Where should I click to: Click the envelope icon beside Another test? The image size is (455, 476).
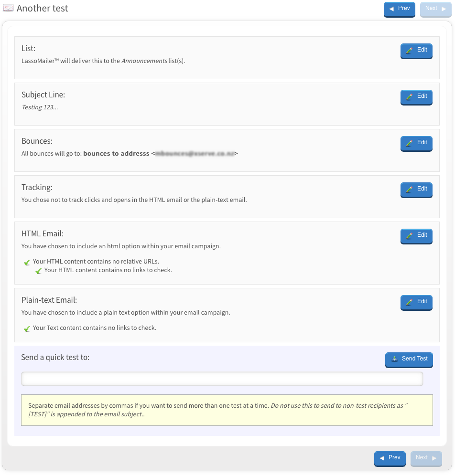pos(8,8)
